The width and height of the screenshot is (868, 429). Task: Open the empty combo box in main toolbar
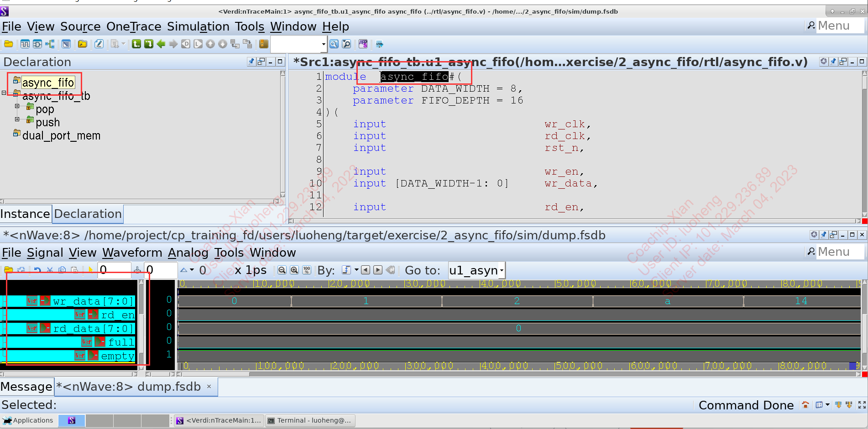tap(298, 44)
